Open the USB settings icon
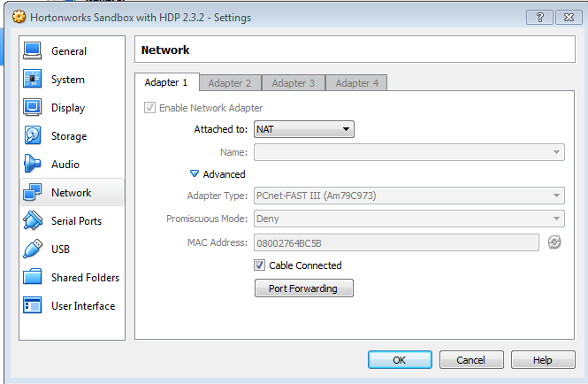588x384 pixels. (33, 250)
